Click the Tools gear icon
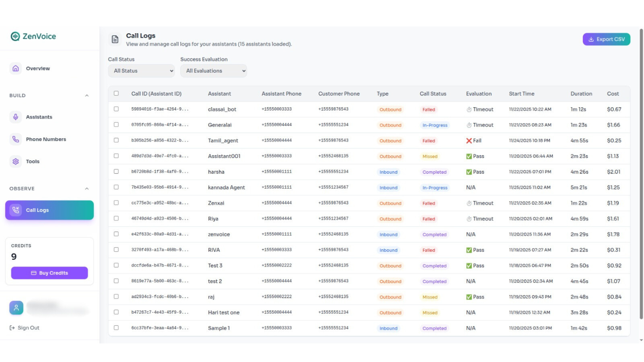Image resolution: width=644 pixels, height=362 pixels. pos(16,162)
